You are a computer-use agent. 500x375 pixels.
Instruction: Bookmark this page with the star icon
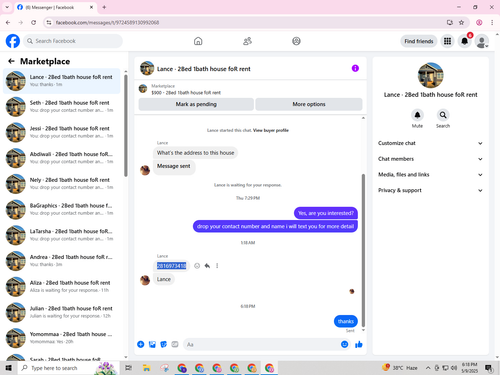click(461, 22)
